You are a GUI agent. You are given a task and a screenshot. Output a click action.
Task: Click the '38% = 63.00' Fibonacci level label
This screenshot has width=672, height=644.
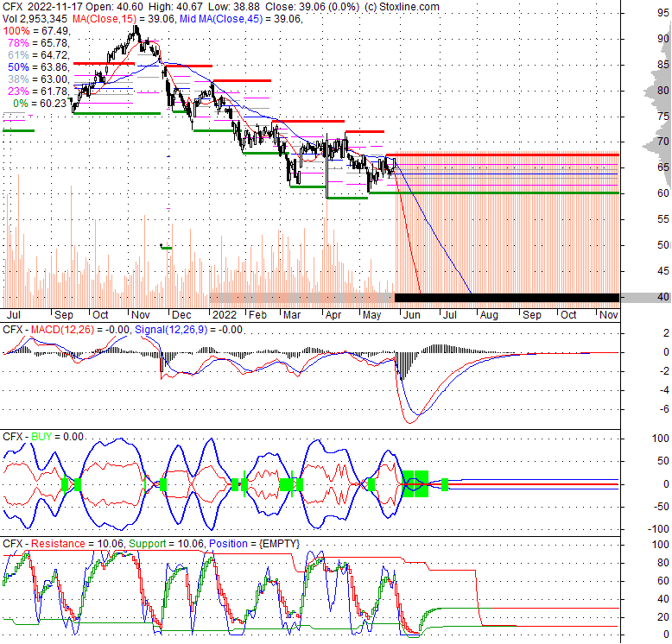pos(39,79)
